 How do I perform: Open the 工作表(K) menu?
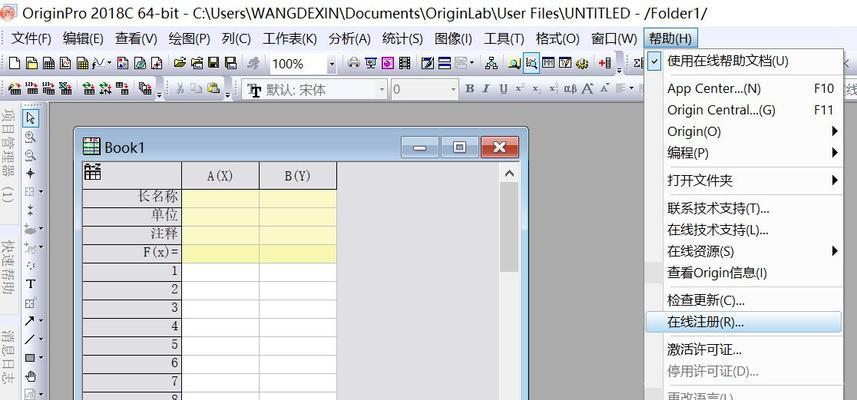[290, 39]
